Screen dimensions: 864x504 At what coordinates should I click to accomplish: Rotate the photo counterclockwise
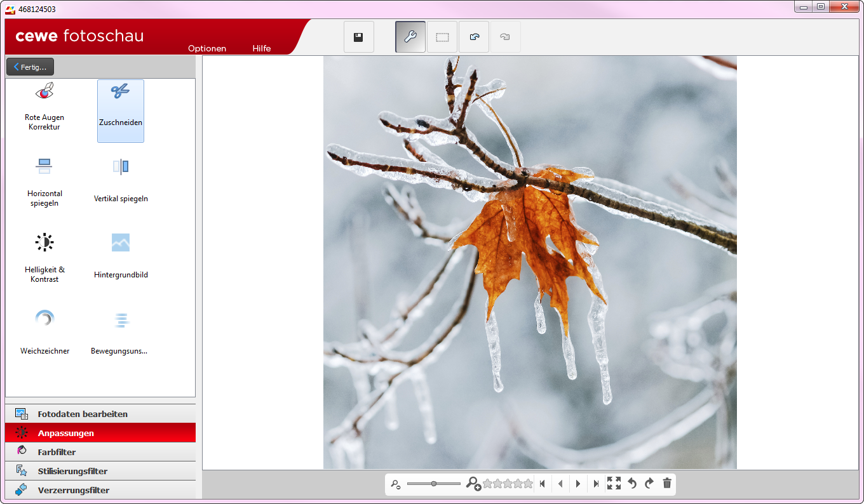[632, 484]
